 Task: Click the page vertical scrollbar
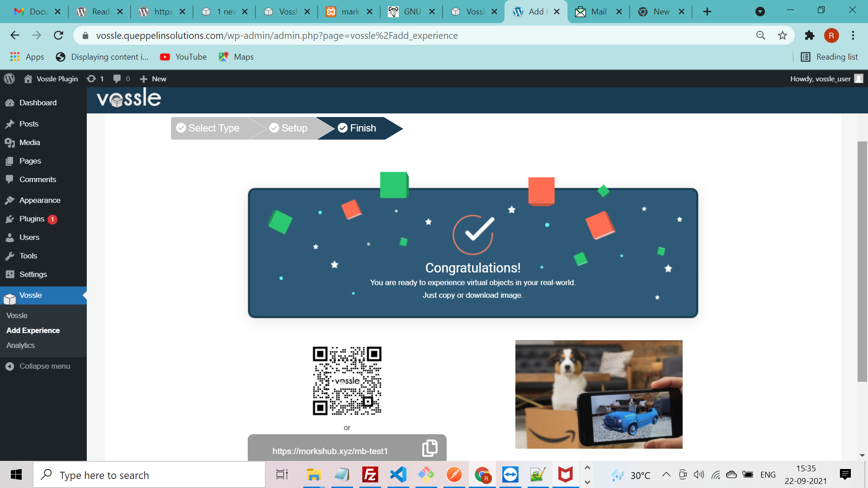pyautogui.click(x=862, y=262)
